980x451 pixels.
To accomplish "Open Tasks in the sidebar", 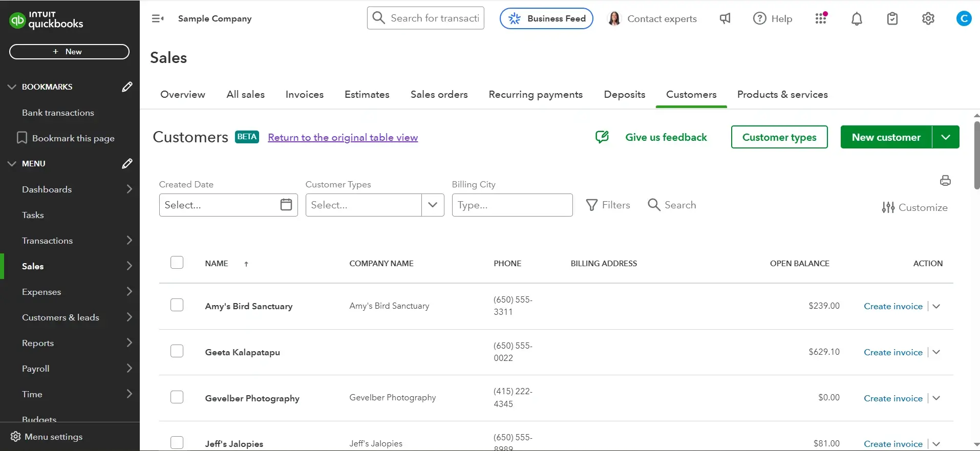I will point(33,215).
